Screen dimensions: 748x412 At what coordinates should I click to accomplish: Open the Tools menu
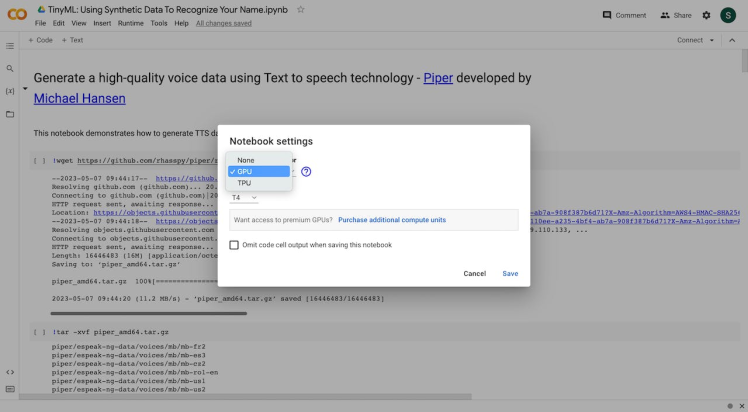[159, 23]
